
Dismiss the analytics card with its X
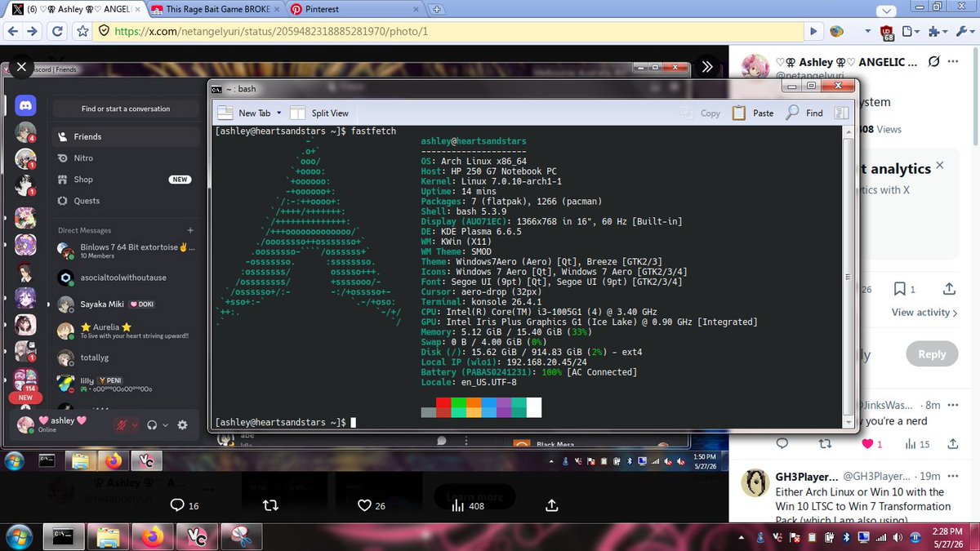click(939, 165)
